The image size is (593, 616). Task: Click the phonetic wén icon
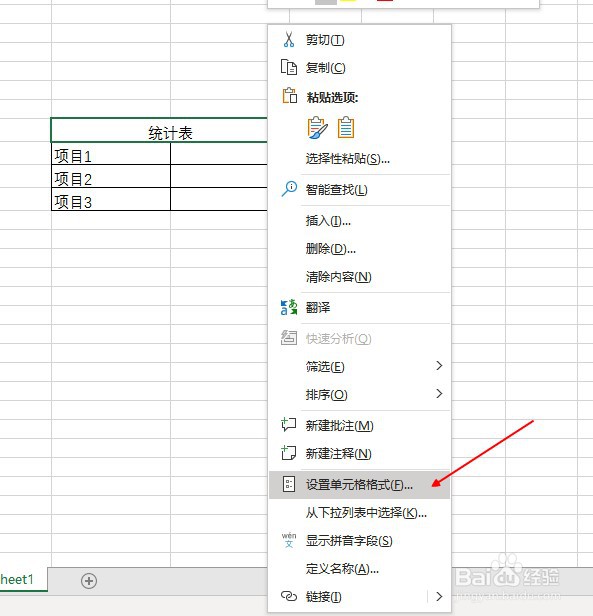pos(289,540)
